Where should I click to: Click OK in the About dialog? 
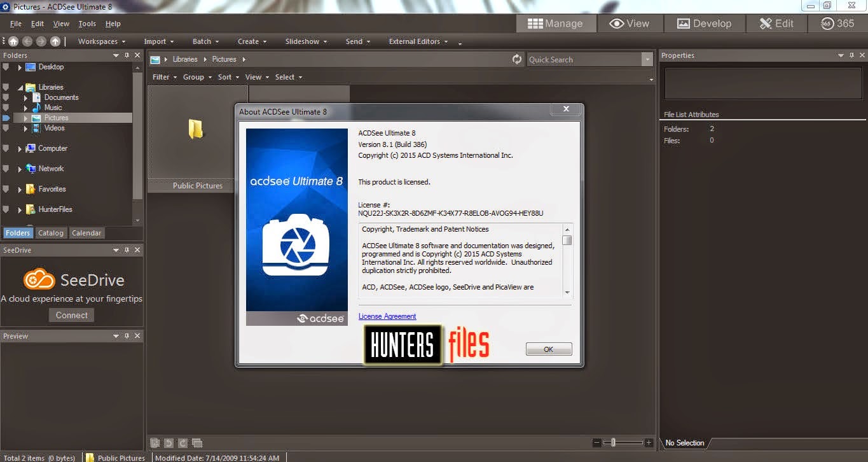(548, 349)
